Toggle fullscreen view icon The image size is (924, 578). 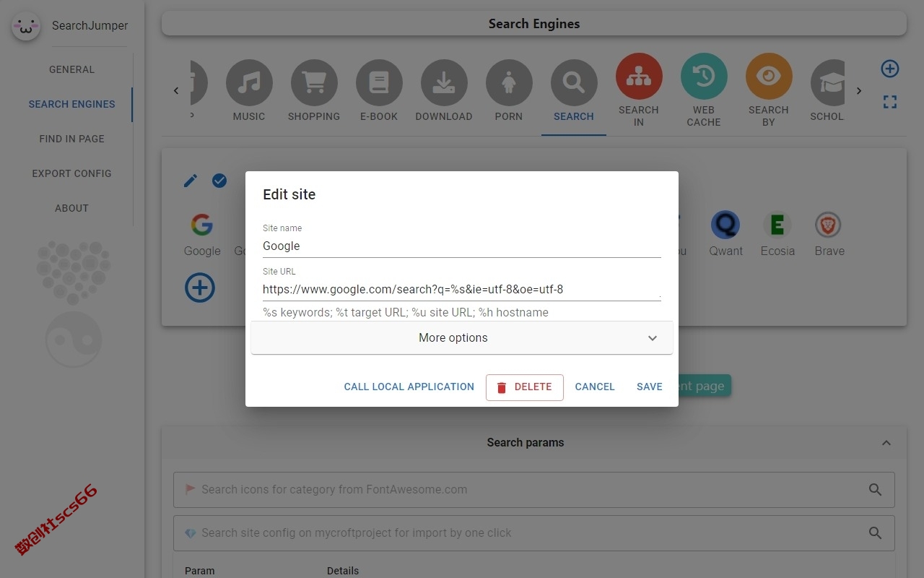pos(890,102)
